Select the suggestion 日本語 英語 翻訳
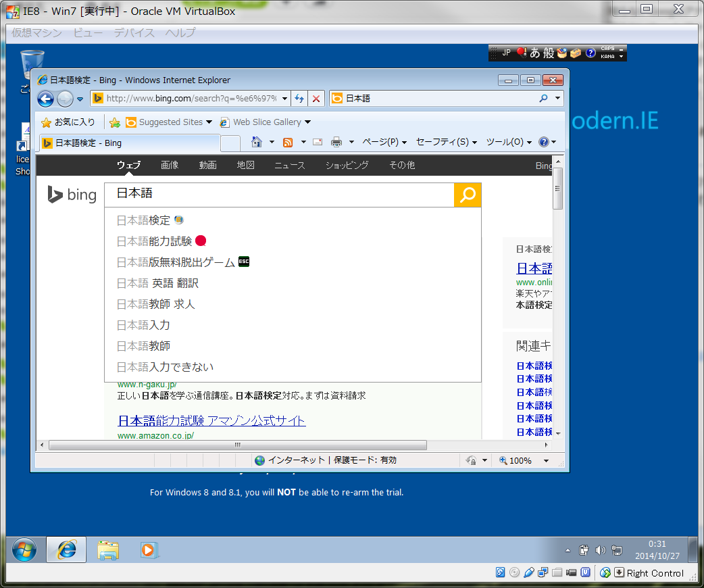This screenshot has width=704, height=588. (x=293, y=283)
